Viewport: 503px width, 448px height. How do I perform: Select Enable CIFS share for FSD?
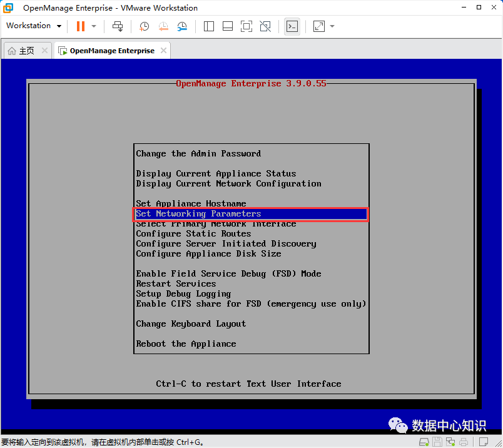click(251, 304)
